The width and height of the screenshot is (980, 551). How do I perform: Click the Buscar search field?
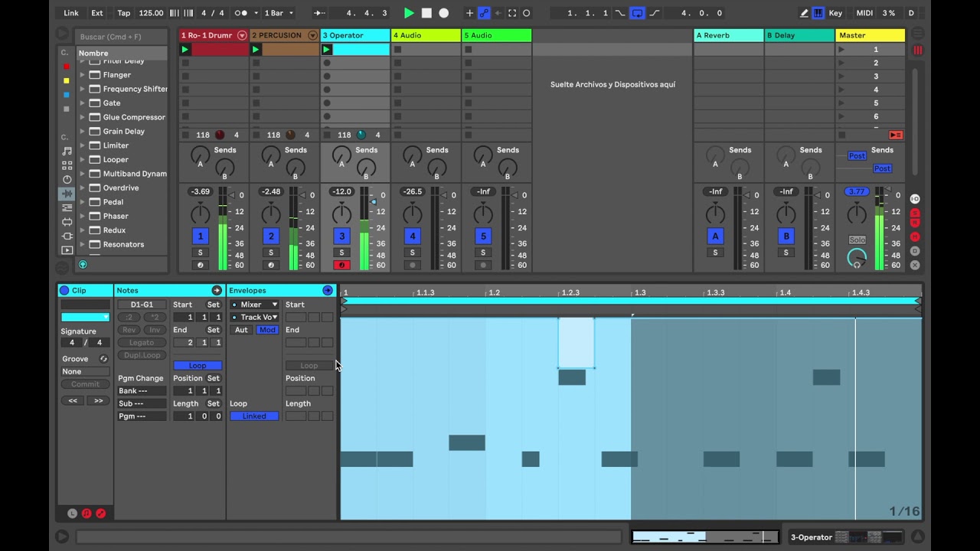(x=120, y=37)
